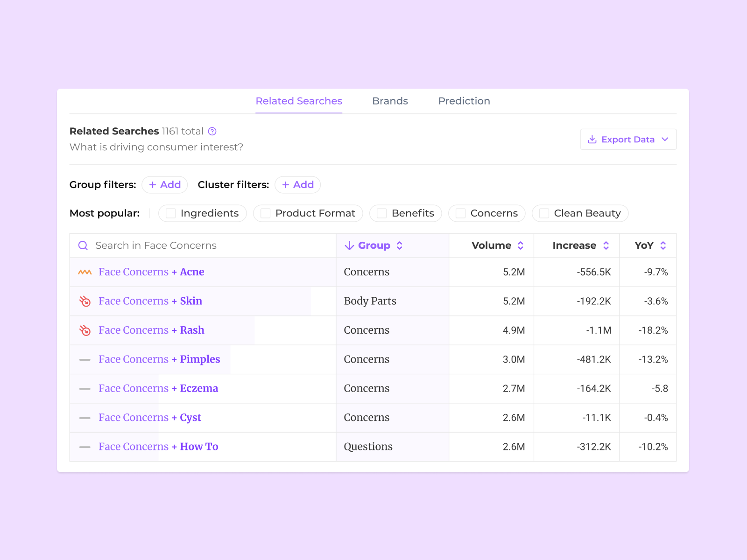
Task: Click the flame icon beside Face Concerns + Rash
Action: [85, 330]
